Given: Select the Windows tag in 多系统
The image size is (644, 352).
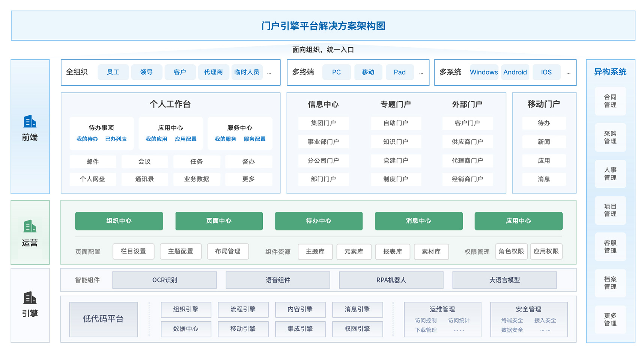Looking at the screenshot, I should (x=484, y=72).
